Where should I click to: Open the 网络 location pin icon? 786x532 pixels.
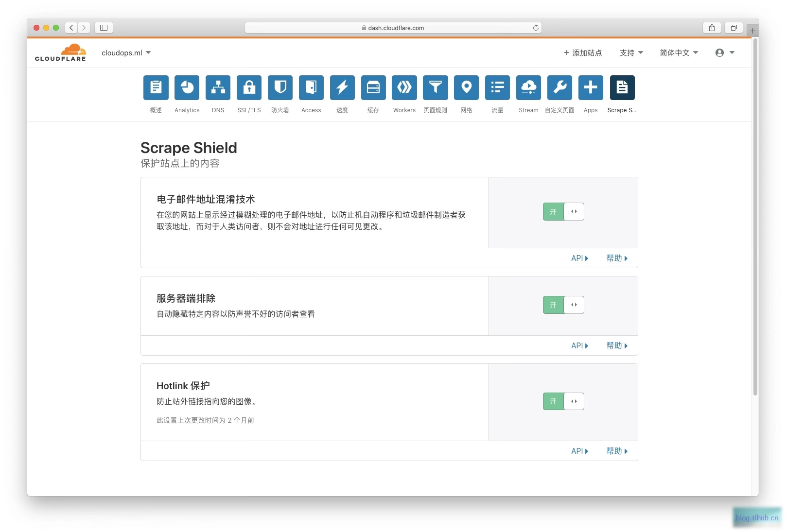(466, 87)
